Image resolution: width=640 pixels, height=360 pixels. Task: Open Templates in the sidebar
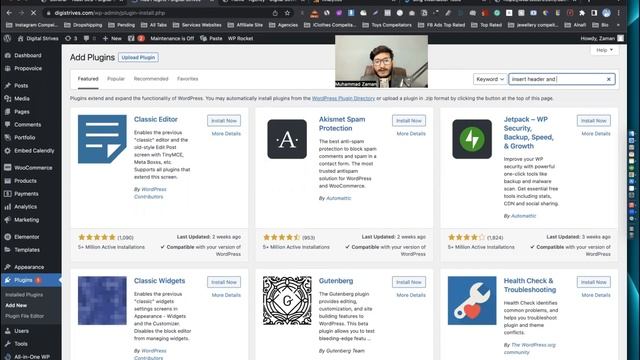coord(27,250)
